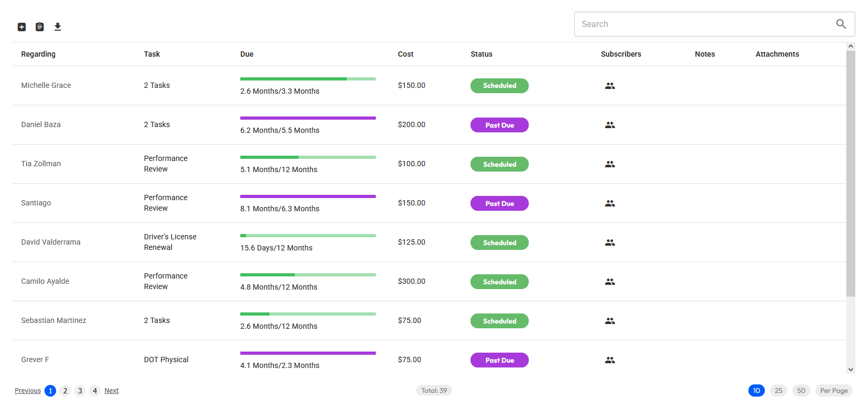Select the Sebastian Martinez name cell
Image resolution: width=868 pixels, height=413 pixels.
(53, 320)
